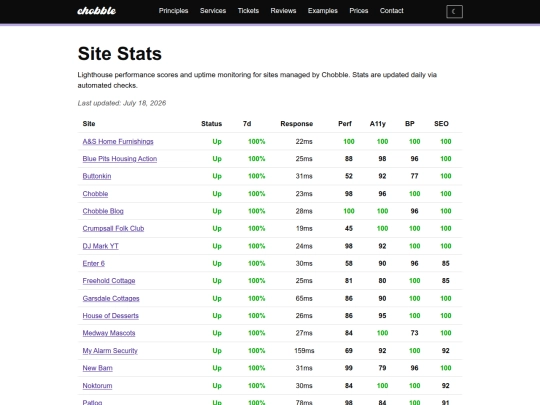Image resolution: width=540 pixels, height=405 pixels.
Task: Click the Site column header
Action: tap(89, 124)
